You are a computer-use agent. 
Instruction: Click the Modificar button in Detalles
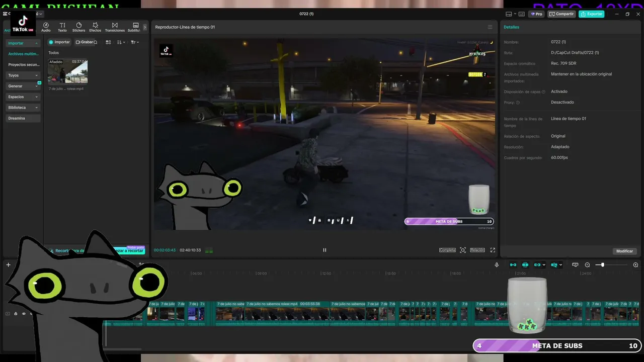(625, 251)
